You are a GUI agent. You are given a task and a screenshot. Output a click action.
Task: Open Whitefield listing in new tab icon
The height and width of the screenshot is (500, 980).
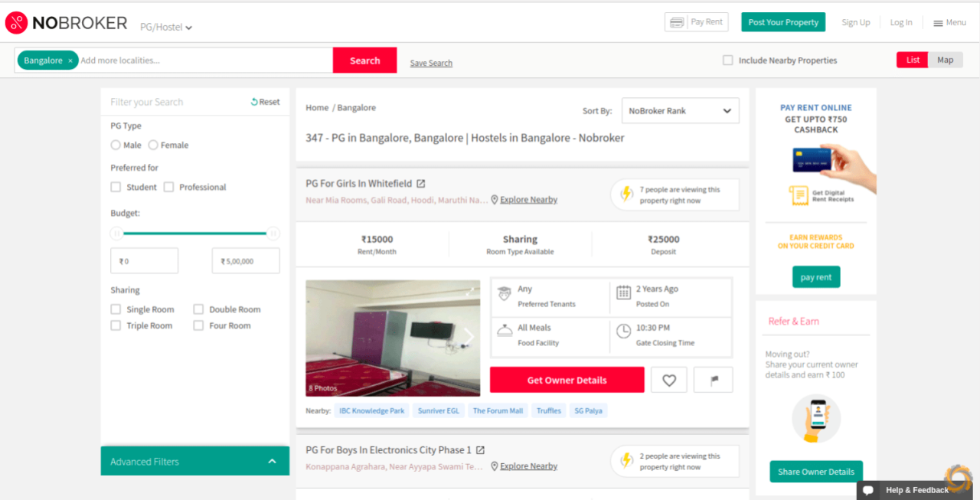pyautogui.click(x=420, y=184)
